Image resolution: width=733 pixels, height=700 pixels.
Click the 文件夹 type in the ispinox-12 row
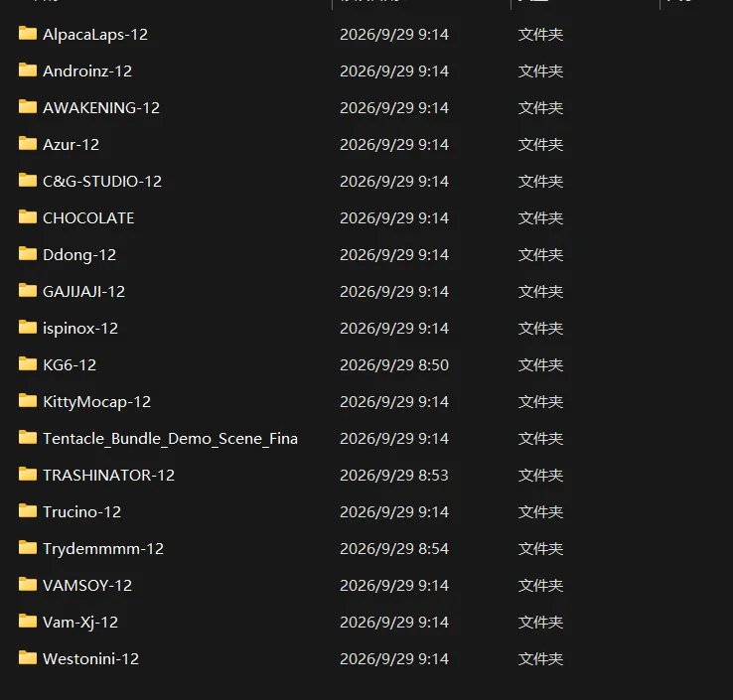pos(540,328)
